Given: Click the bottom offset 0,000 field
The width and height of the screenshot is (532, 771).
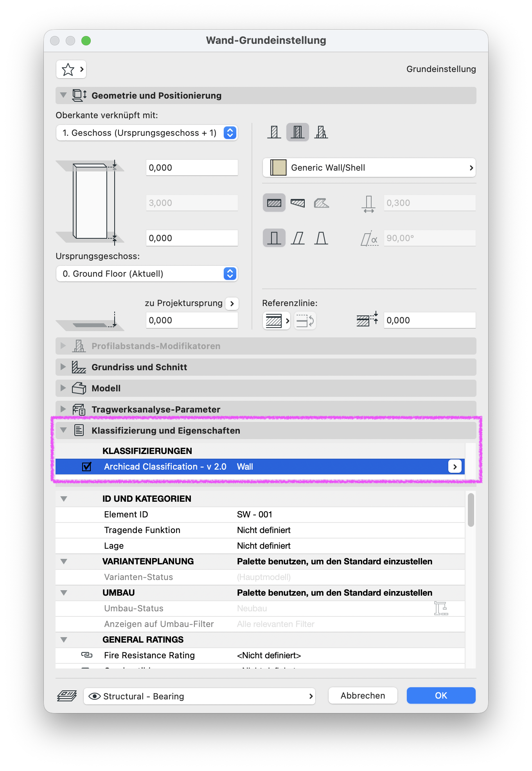Looking at the screenshot, I should coord(192,238).
